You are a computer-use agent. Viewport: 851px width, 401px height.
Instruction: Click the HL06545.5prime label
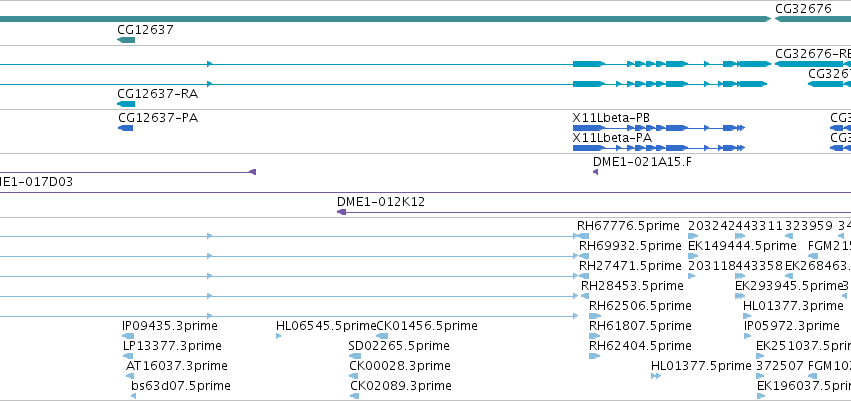(x=326, y=326)
